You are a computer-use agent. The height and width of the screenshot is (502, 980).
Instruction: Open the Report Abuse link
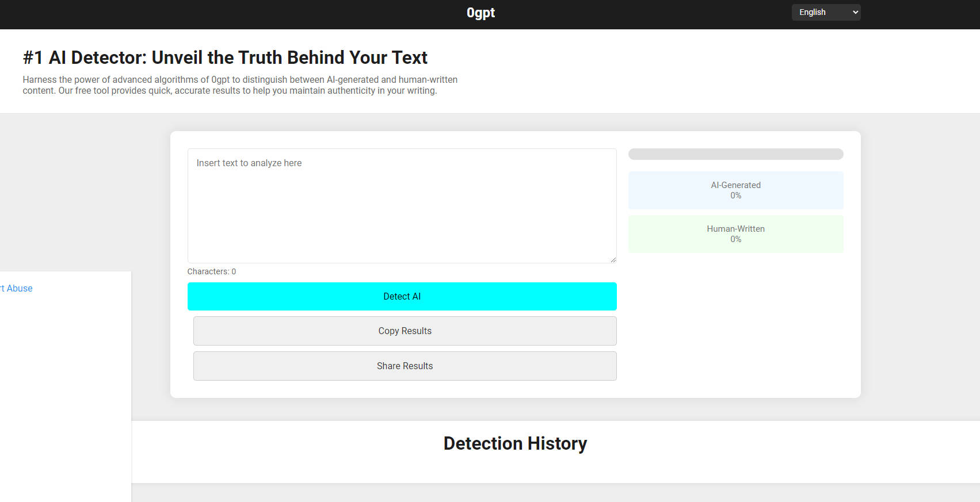pyautogui.click(x=17, y=289)
